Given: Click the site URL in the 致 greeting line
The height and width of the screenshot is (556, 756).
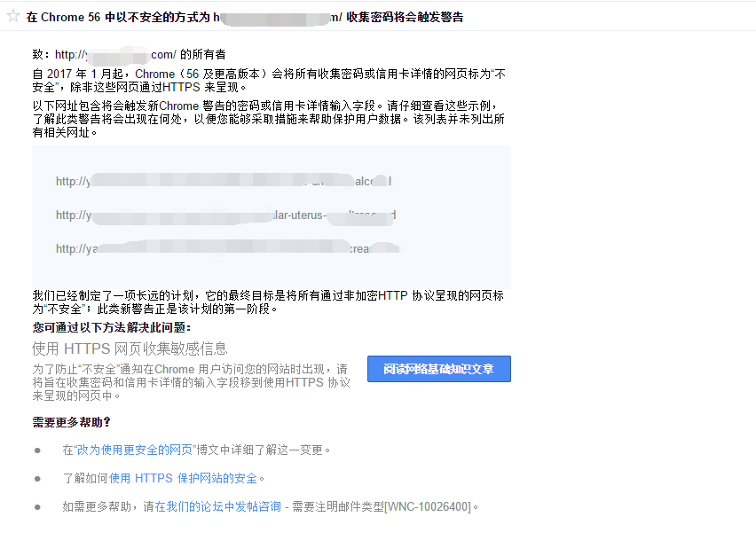Looking at the screenshot, I should [x=115, y=54].
